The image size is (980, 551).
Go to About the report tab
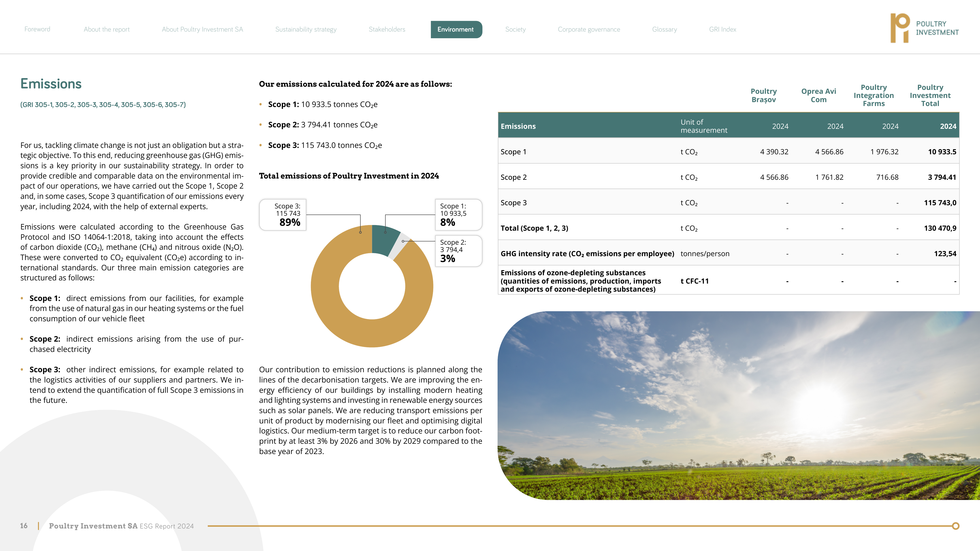[107, 29]
